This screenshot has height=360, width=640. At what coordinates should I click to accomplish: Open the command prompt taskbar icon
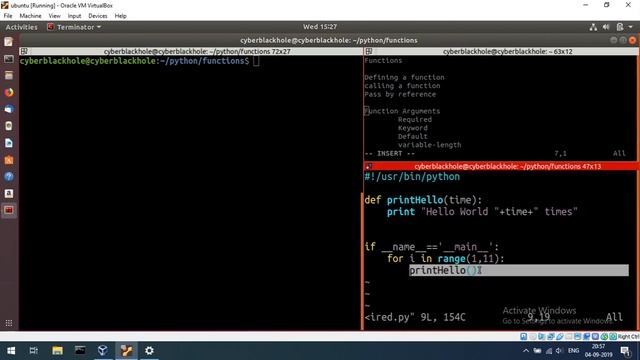(x=80, y=351)
